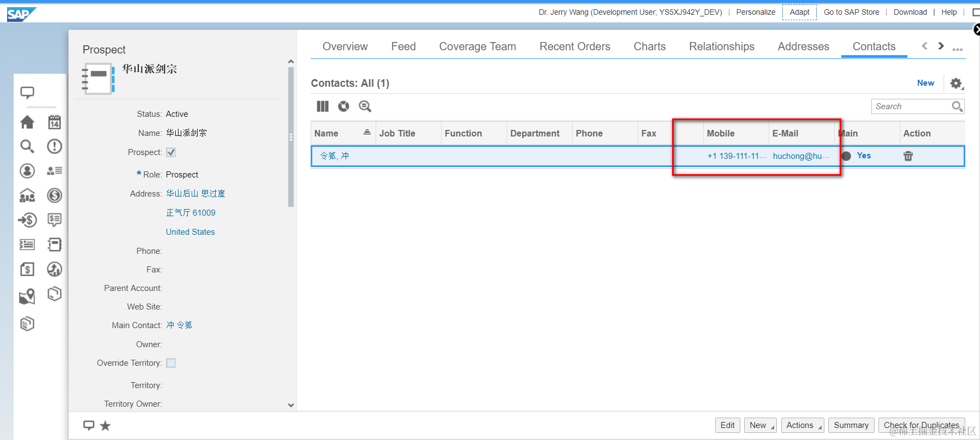Open the magnifier search icon in sidebar
Viewport: 980px width, 440px height.
[x=27, y=146]
